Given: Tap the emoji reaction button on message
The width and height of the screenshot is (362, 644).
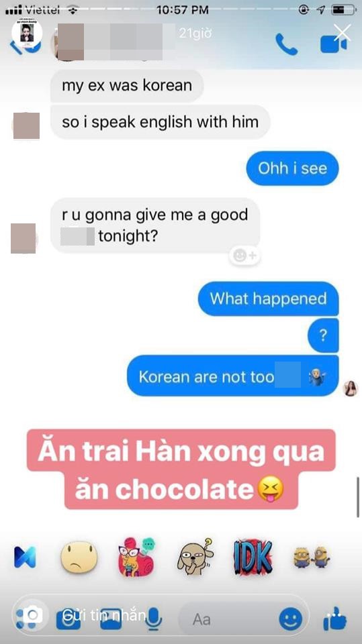Looking at the screenshot, I should pos(244,256).
